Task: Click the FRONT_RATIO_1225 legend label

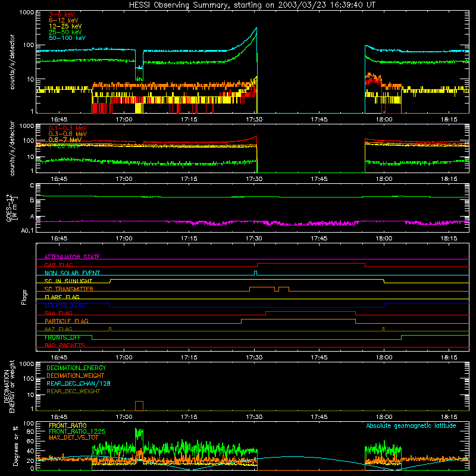Action: coord(77,431)
